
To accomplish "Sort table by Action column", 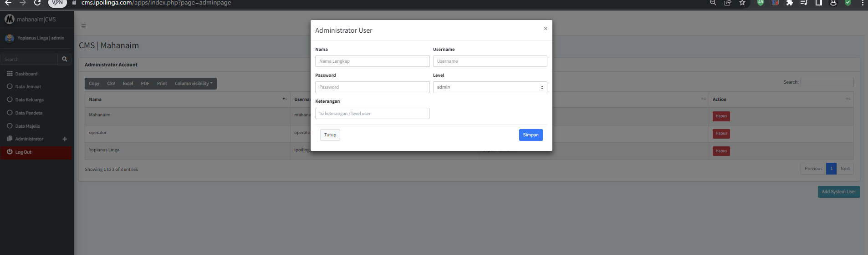I will point(781,100).
